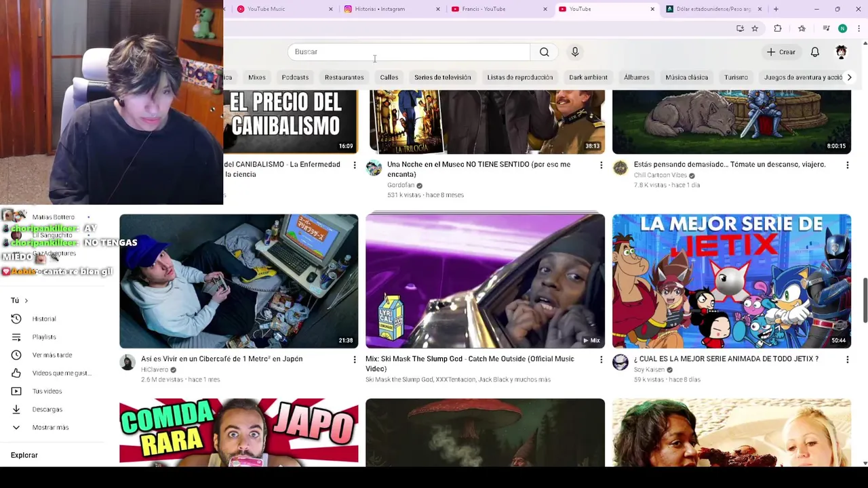Open the HiClavero channel avatar
This screenshot has width=868, height=488.
127,363
